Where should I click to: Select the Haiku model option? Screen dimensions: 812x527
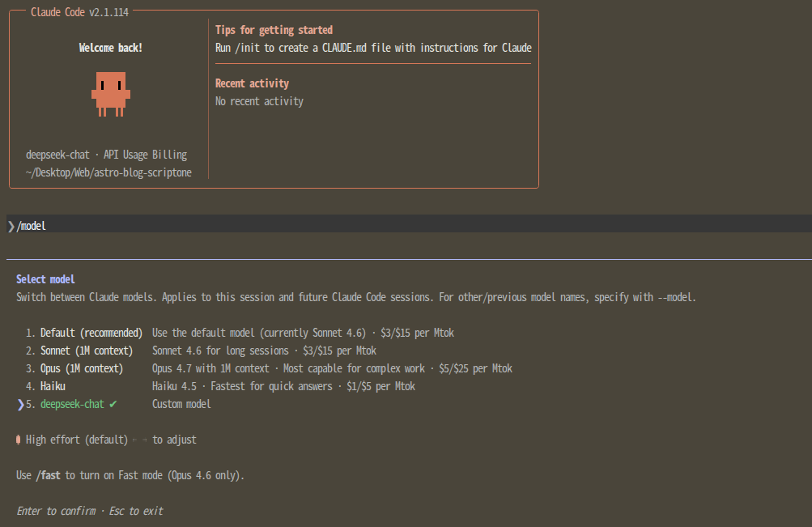[53, 386]
